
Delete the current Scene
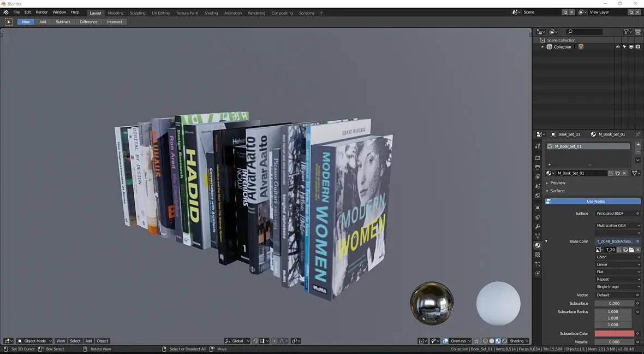point(571,13)
